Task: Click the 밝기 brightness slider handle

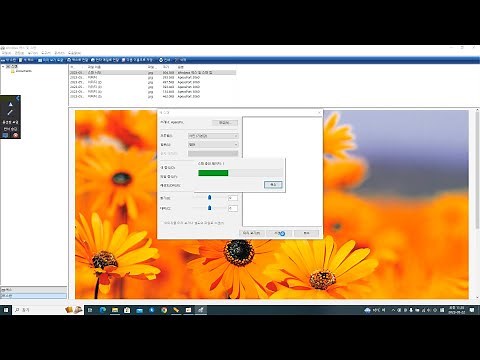Action: 209,198
